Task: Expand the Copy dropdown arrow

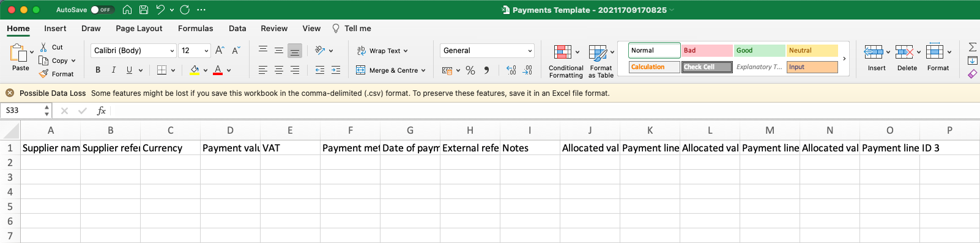Action: coord(73,60)
